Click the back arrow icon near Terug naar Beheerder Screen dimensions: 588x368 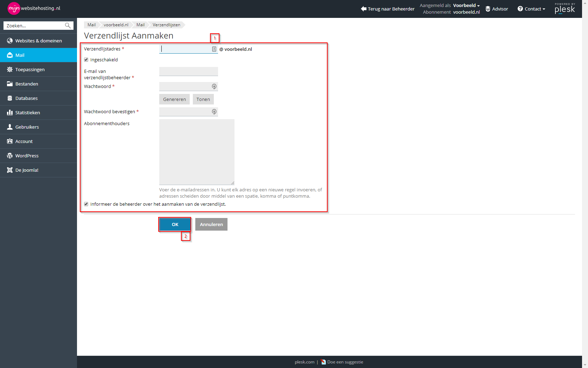pyautogui.click(x=364, y=9)
